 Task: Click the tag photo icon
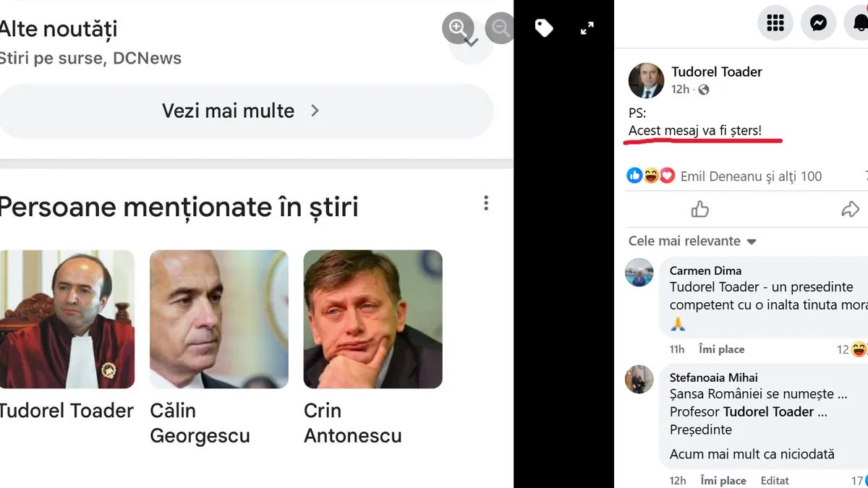click(544, 28)
